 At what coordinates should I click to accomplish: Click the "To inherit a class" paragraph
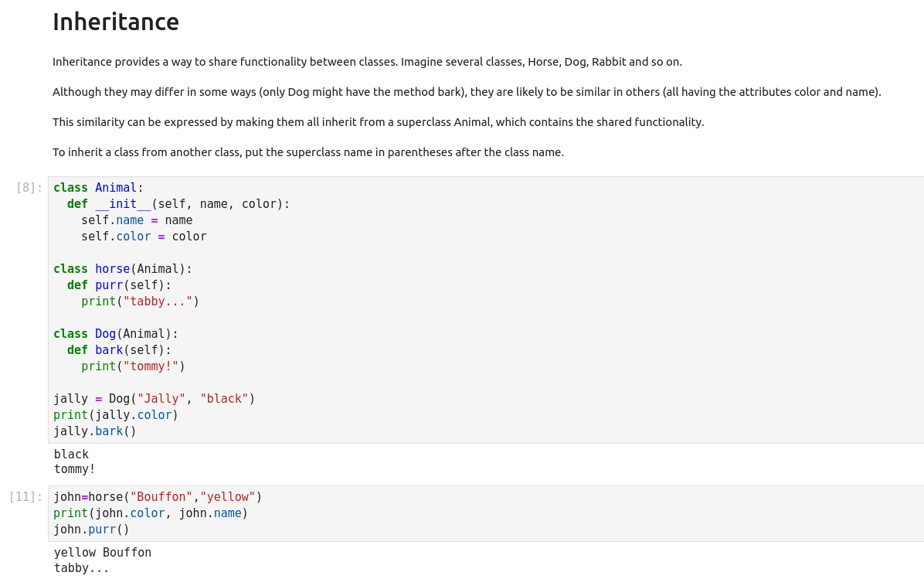click(x=307, y=152)
